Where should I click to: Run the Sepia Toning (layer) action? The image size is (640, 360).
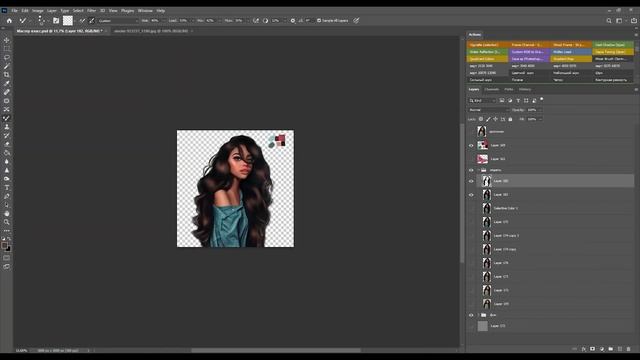[613, 52]
